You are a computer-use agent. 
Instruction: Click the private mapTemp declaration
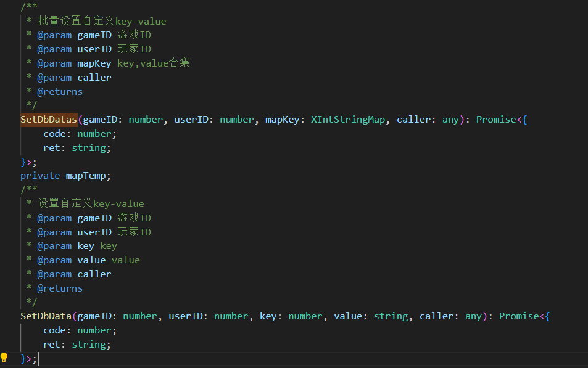tap(65, 176)
